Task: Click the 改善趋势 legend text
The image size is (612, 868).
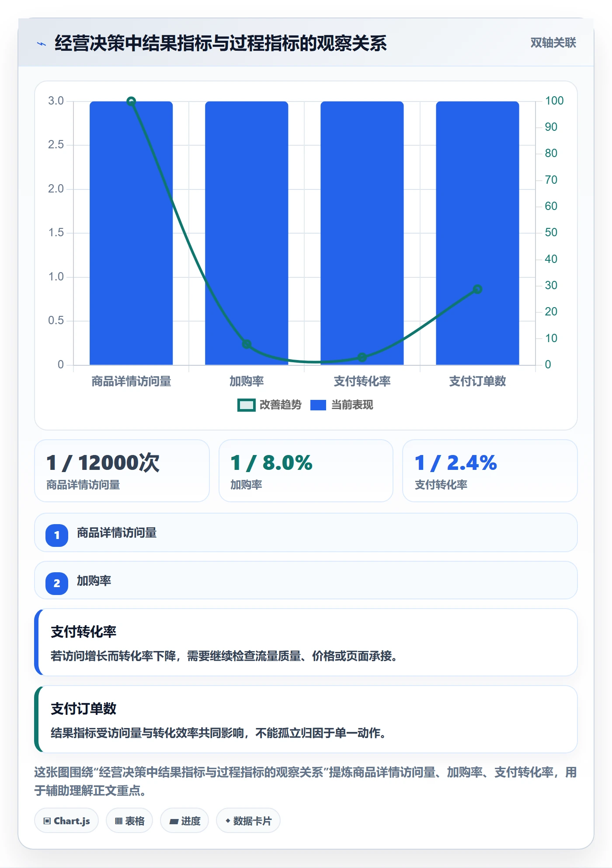Action: [x=281, y=405]
